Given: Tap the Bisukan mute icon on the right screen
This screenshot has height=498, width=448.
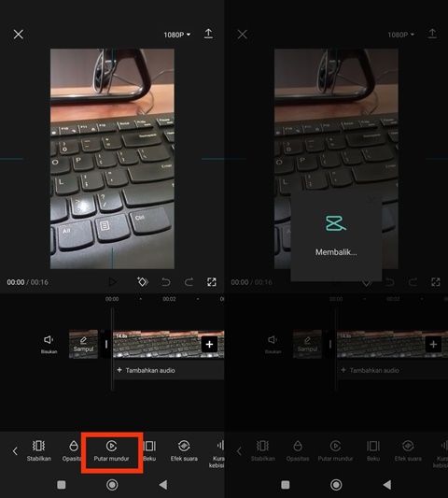Looking at the screenshot, I should [x=273, y=344].
